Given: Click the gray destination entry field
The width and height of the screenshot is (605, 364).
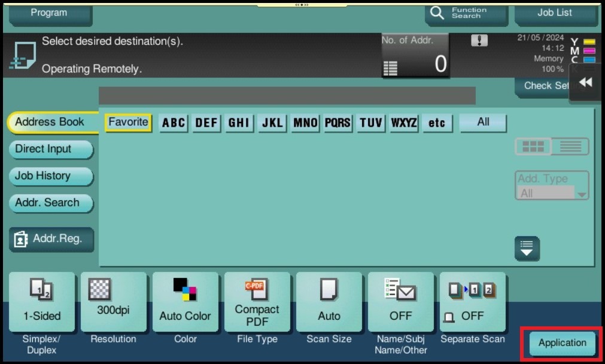Looking at the screenshot, I should pyautogui.click(x=287, y=96).
